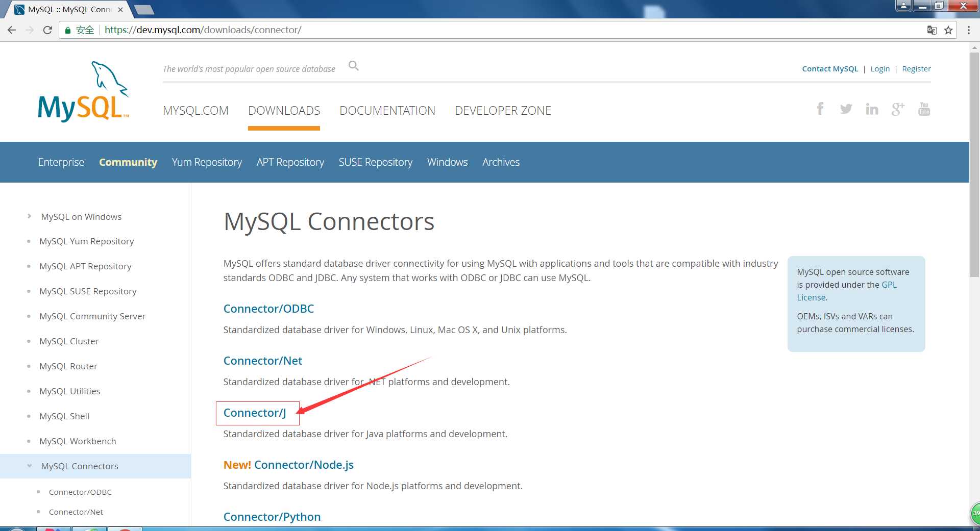Screen dimensions: 980x531
Task: Click scrollbar up arrow
Action: pos(974,47)
